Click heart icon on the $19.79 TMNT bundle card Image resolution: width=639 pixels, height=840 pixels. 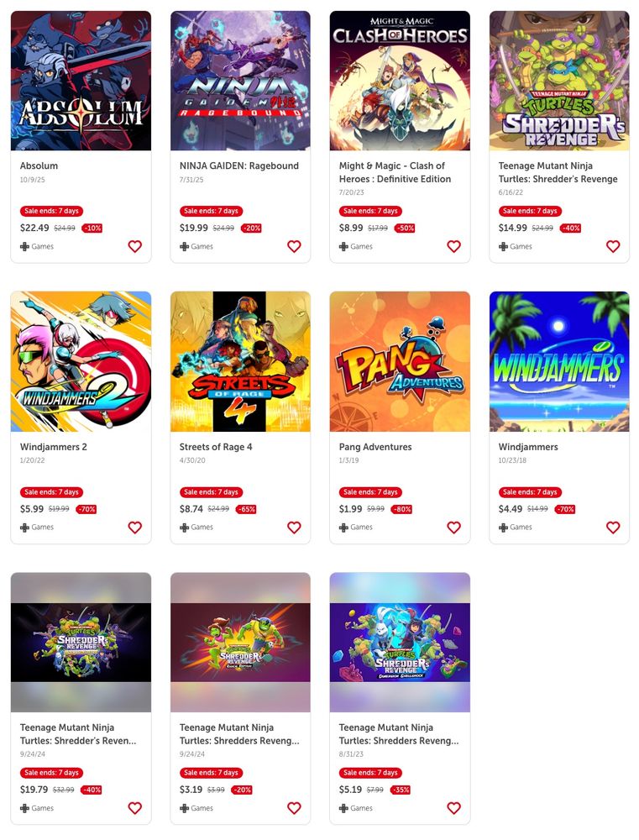coord(135,808)
